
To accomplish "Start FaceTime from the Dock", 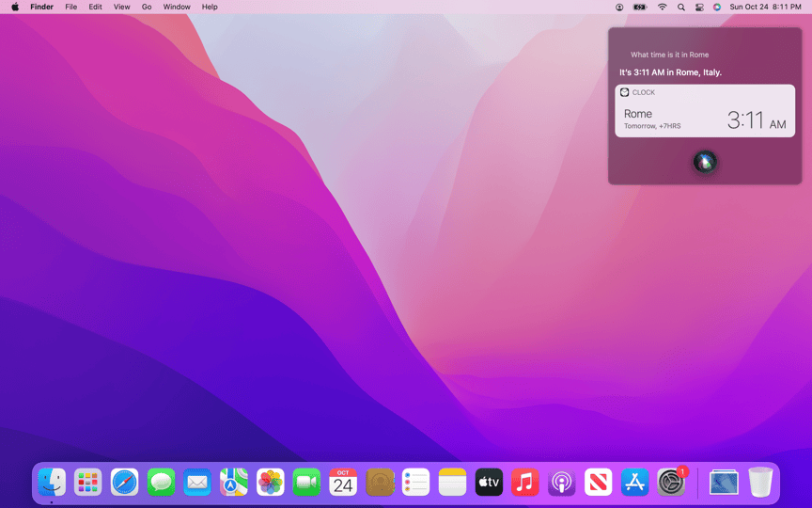I will pyautogui.click(x=306, y=482).
